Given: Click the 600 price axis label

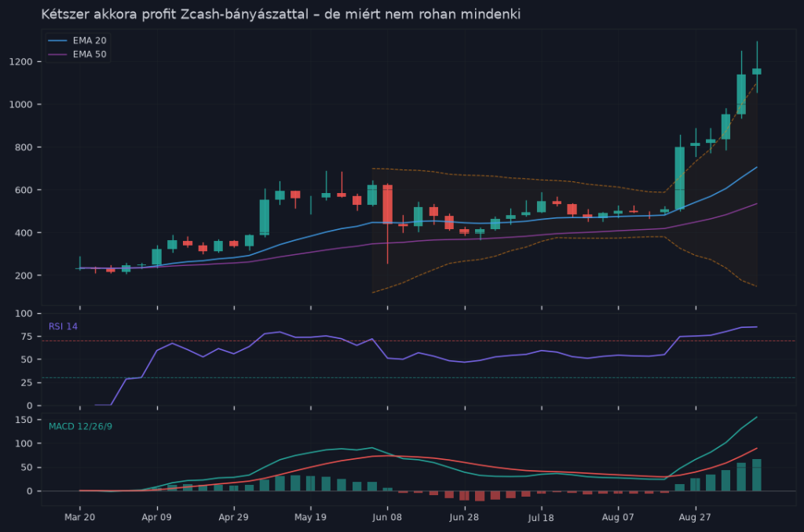Looking at the screenshot, I should coord(24,190).
